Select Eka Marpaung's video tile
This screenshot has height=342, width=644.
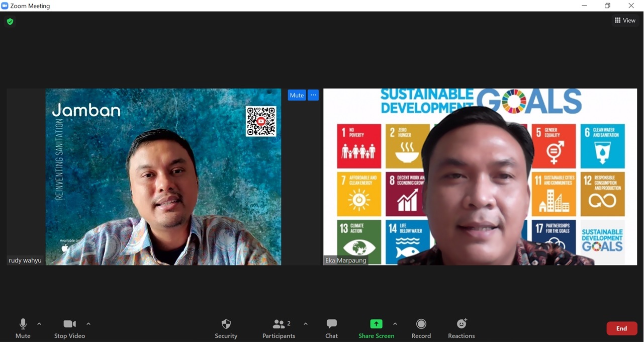(480, 177)
